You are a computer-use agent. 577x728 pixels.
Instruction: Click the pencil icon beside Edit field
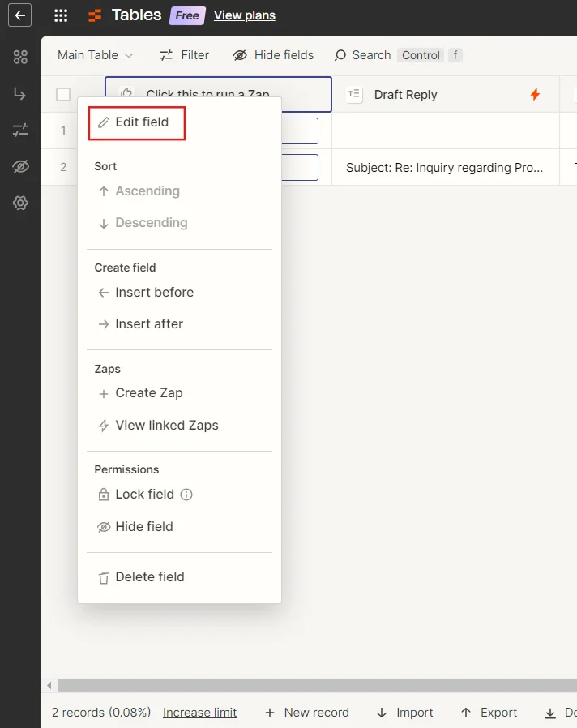(x=104, y=122)
